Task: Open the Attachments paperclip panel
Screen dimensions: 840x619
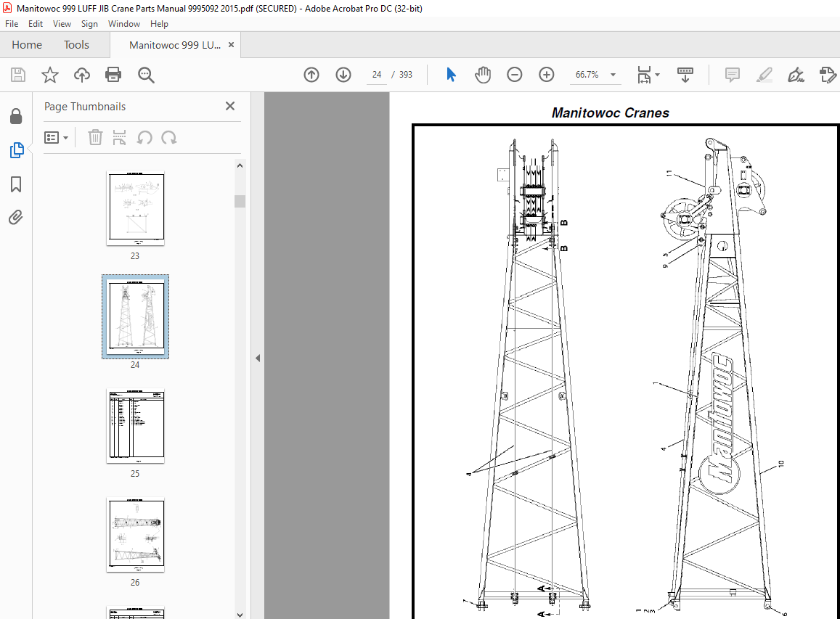Action: [15, 218]
